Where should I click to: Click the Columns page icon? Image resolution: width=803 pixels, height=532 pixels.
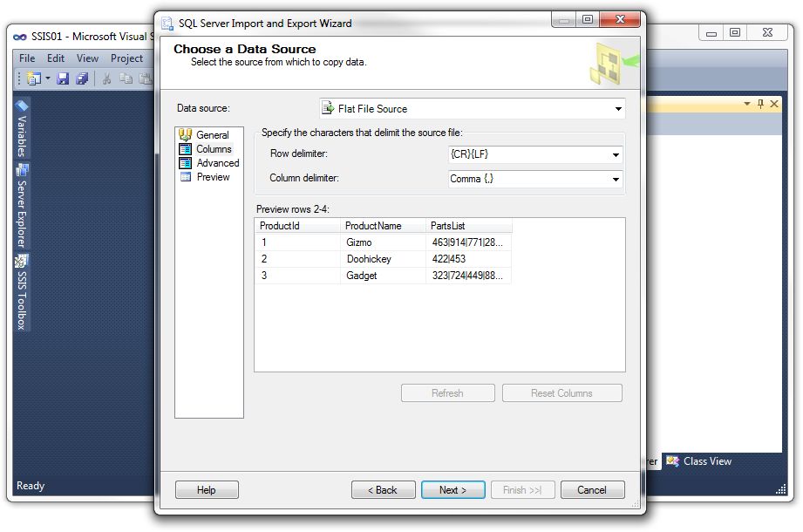pos(185,149)
